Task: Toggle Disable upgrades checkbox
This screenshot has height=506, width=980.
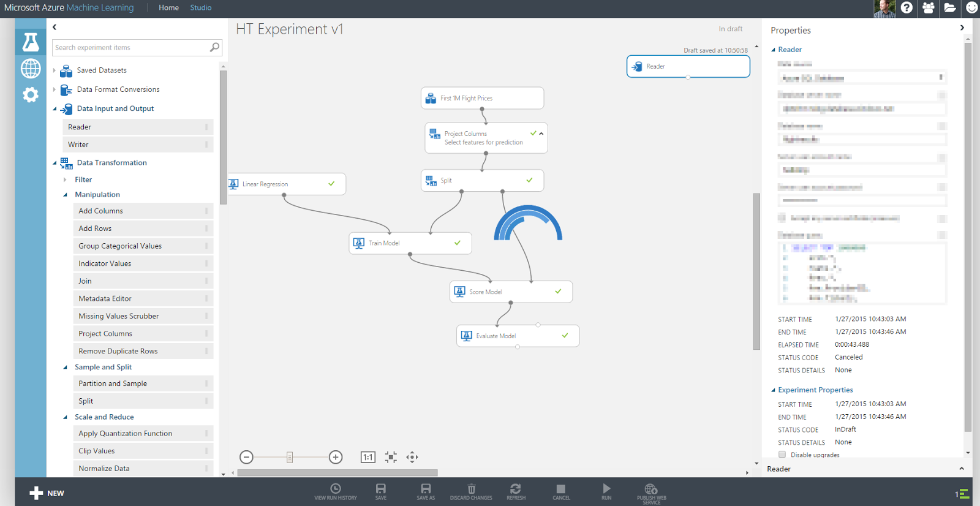Action: tap(782, 455)
